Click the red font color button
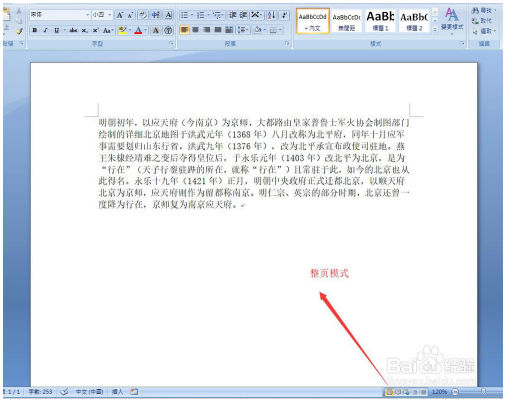 (139, 30)
